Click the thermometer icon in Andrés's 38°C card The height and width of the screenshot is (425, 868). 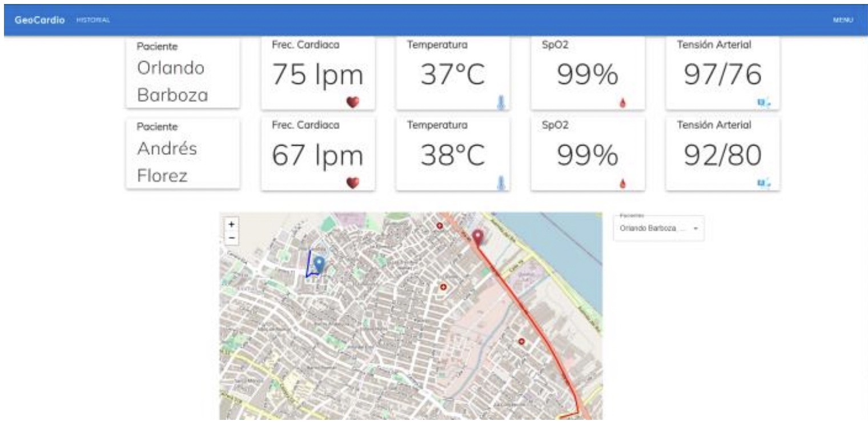(501, 183)
